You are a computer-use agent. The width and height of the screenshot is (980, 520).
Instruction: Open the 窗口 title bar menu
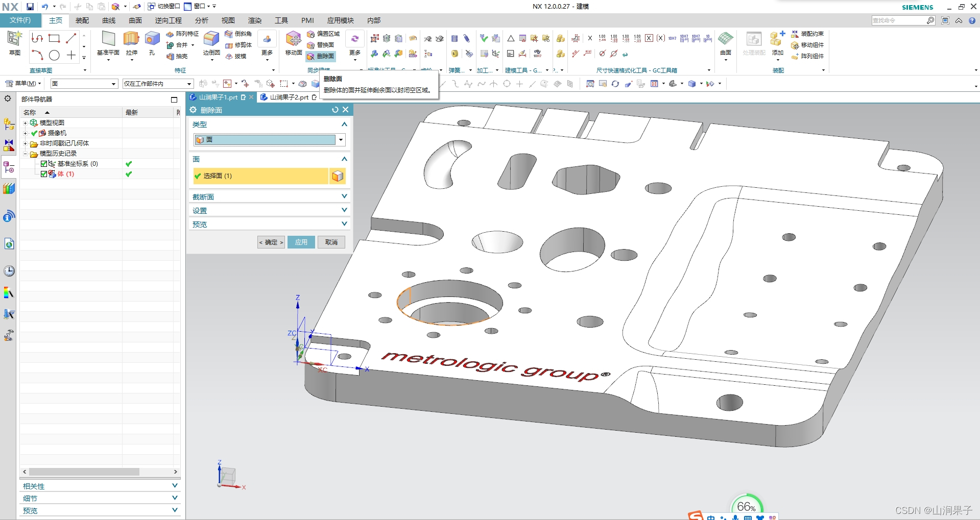click(200, 7)
